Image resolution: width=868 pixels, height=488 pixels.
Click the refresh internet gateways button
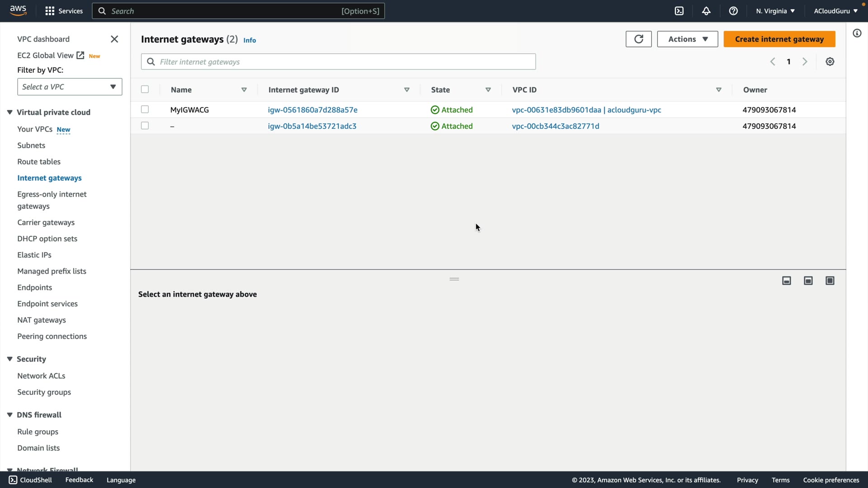[638, 39]
